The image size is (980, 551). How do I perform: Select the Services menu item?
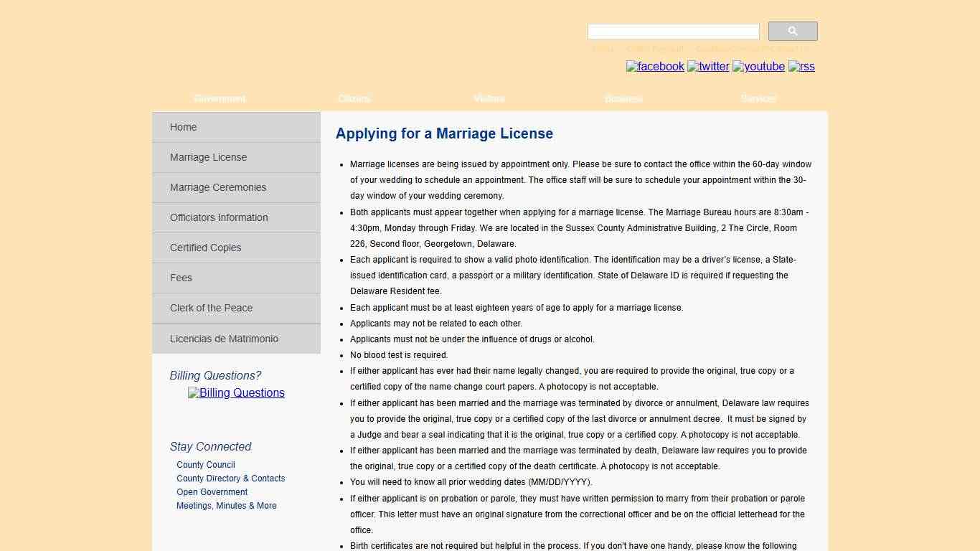[758, 98]
